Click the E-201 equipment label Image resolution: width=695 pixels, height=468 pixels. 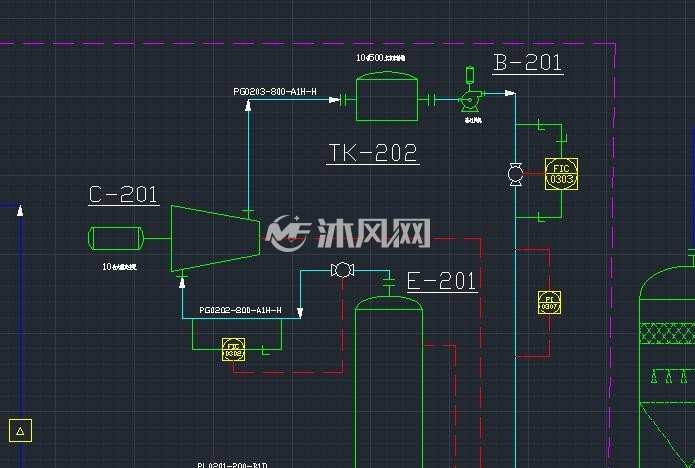pyautogui.click(x=442, y=281)
